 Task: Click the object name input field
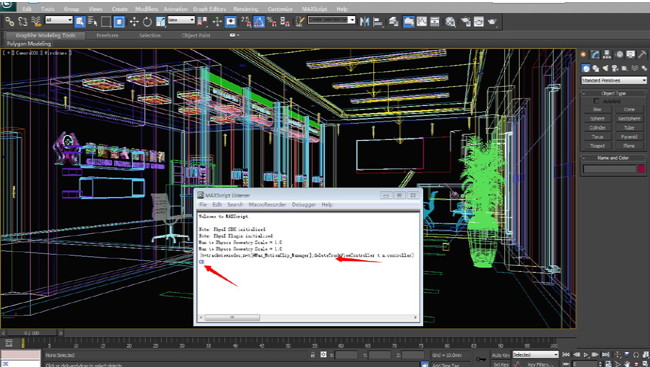click(609, 169)
